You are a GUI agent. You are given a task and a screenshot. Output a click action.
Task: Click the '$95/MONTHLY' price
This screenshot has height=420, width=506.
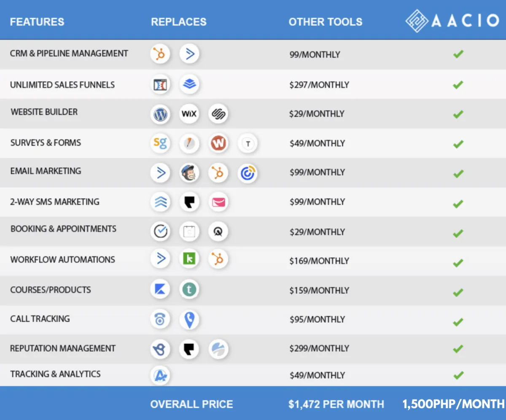317,320
